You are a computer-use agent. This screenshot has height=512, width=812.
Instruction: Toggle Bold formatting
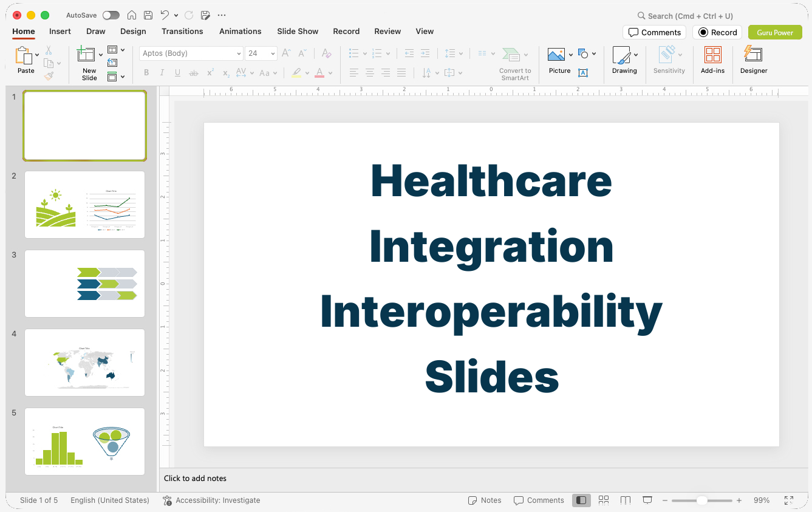tap(146, 73)
